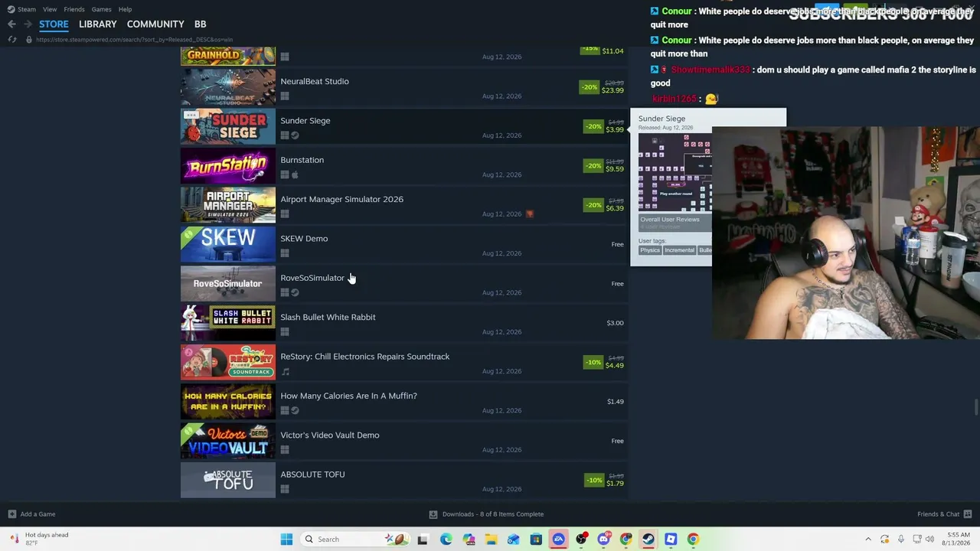Click the padlock icon beside the URL
This screenshot has height=551, width=980.
pos(29,40)
